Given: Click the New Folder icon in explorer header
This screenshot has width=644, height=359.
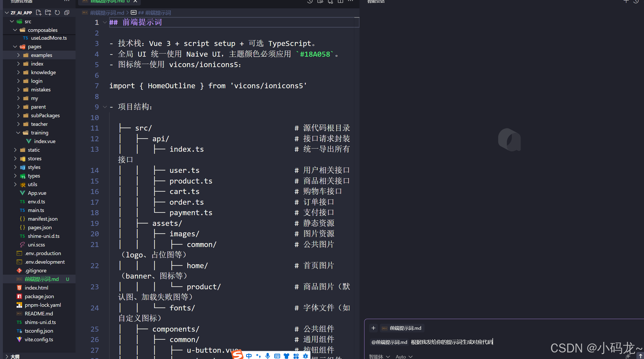Looking at the screenshot, I should coord(48,13).
